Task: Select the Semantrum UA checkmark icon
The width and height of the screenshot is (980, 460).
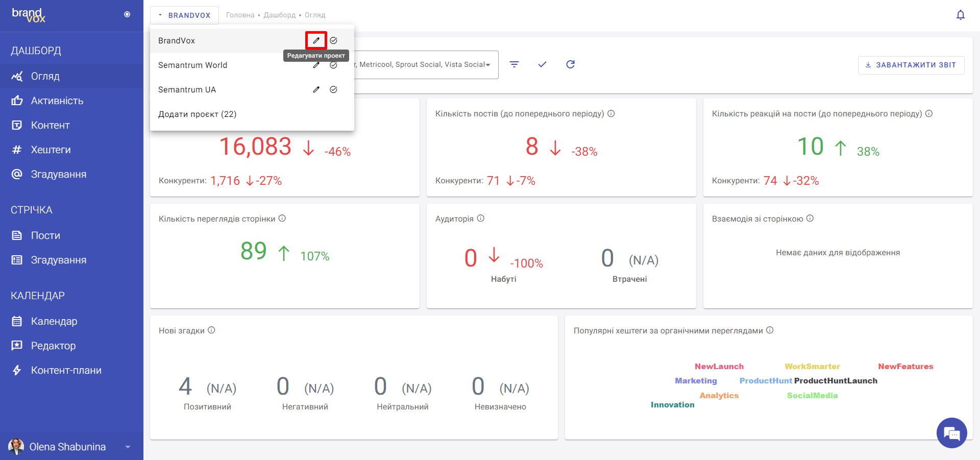Action: click(x=333, y=89)
